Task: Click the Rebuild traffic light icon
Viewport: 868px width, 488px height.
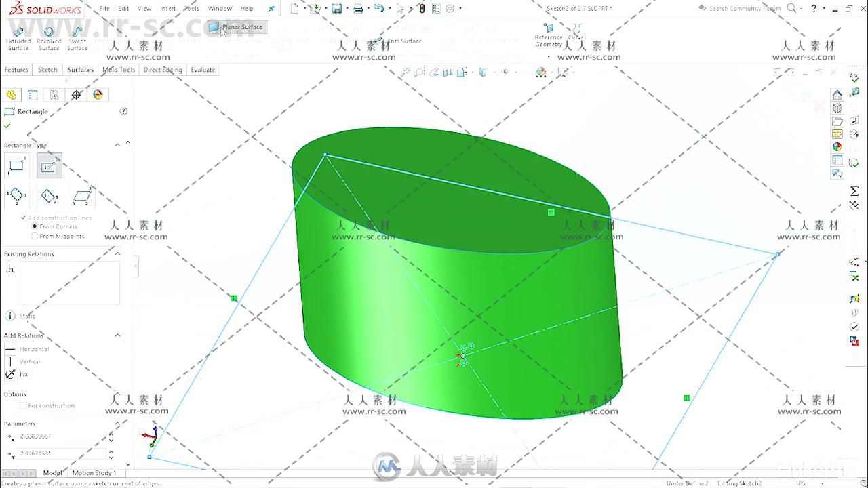Action: pos(422,9)
